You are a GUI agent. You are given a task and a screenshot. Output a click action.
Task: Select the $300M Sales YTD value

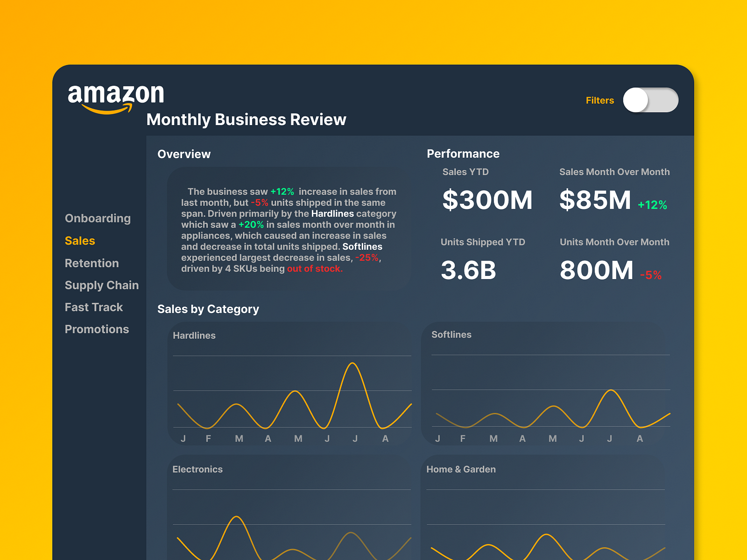pos(487,200)
